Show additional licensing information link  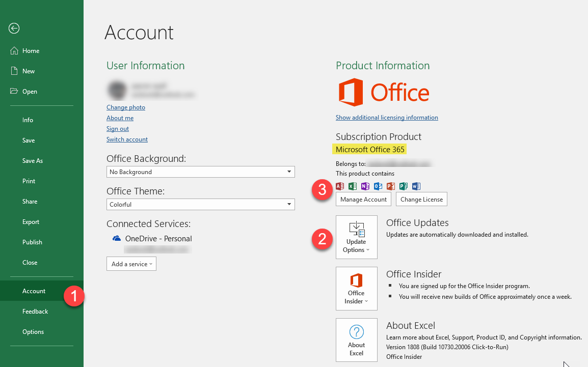pos(387,117)
